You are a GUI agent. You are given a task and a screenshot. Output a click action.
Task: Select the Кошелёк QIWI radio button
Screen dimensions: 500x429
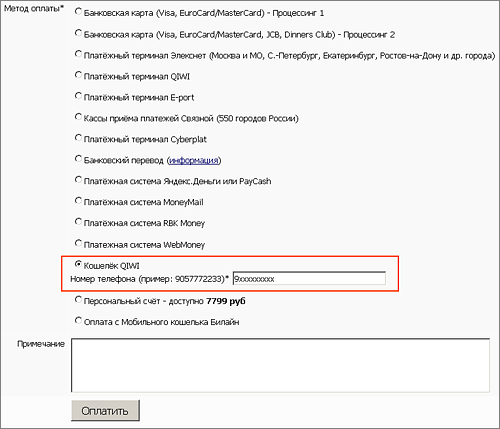tap(78, 264)
